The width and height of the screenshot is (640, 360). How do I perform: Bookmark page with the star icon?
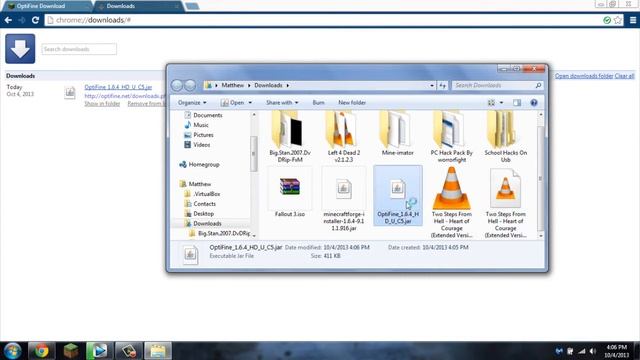[618, 20]
